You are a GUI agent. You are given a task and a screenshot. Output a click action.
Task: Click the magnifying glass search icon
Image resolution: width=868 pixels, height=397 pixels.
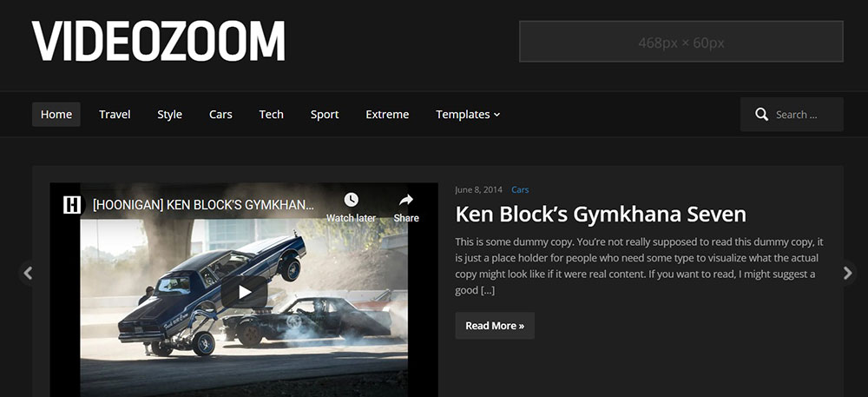pyautogui.click(x=762, y=115)
